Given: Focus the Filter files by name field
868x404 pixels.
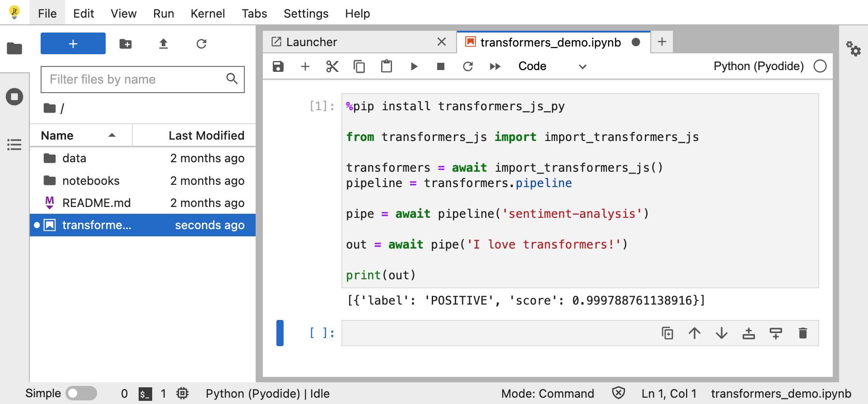Looking at the screenshot, I should point(143,80).
